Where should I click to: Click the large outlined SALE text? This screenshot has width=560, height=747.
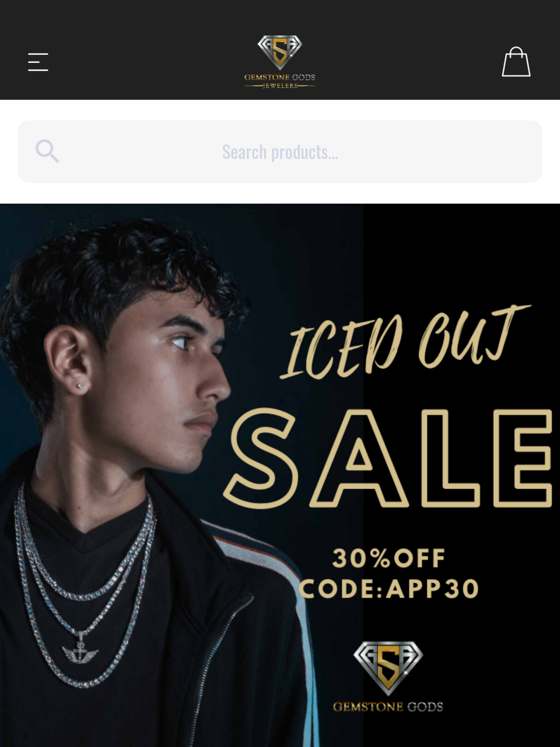(388, 458)
